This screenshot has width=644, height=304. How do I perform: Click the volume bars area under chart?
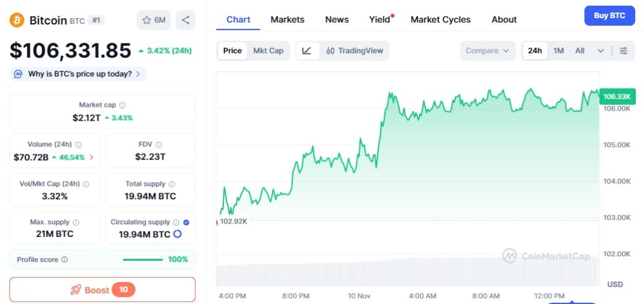tap(408, 271)
